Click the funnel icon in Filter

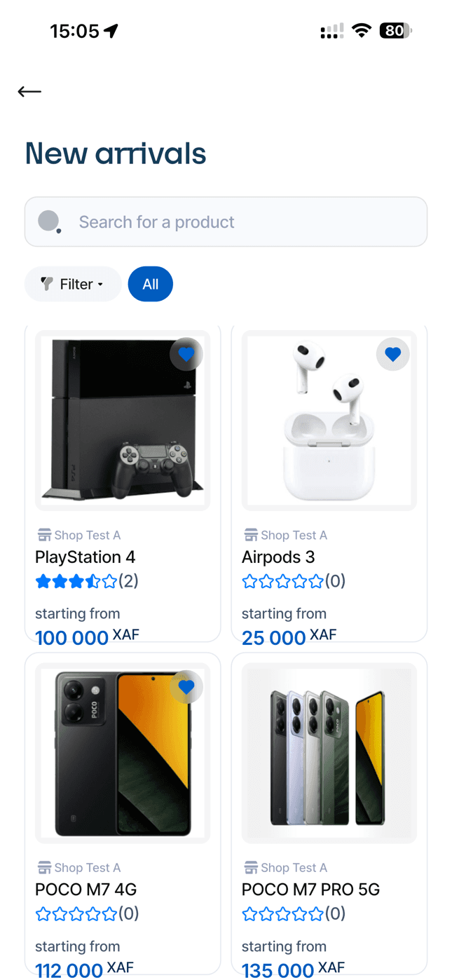pyautogui.click(x=47, y=284)
